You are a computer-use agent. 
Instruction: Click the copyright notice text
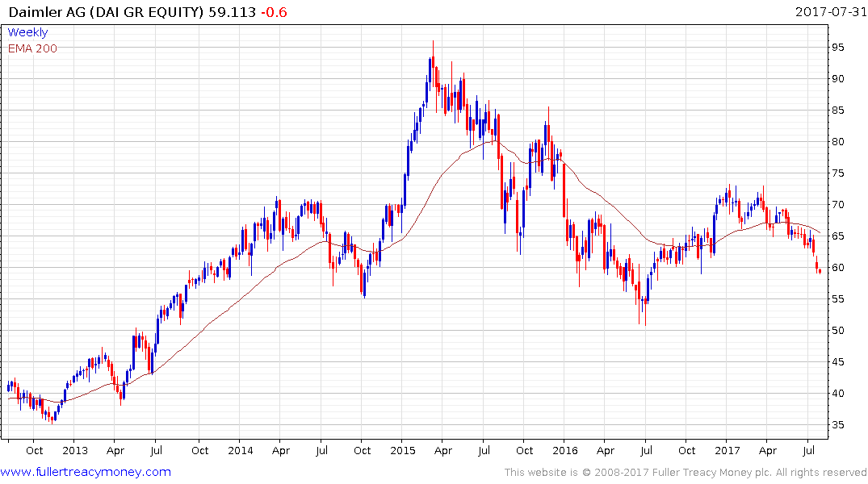[686, 473]
